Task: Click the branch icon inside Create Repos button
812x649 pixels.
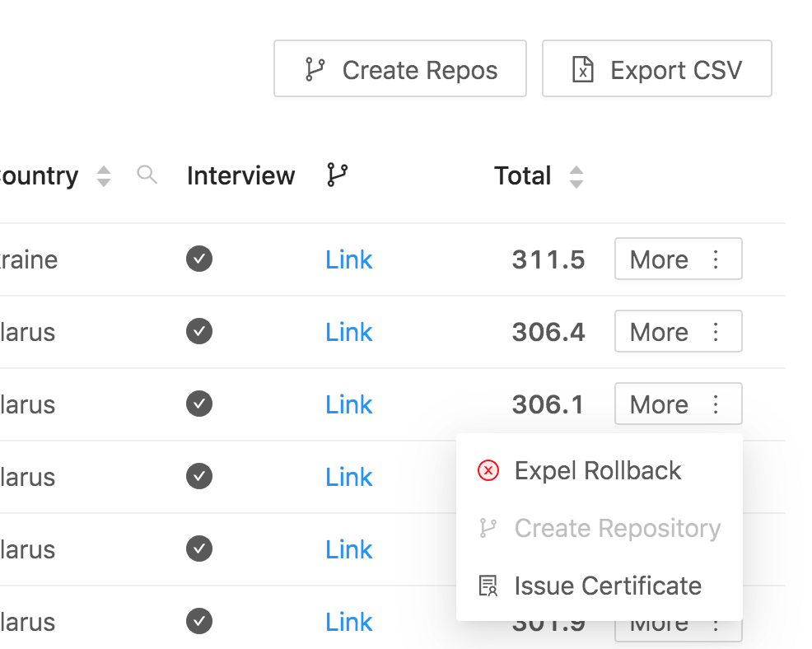Action: pyautogui.click(x=315, y=69)
